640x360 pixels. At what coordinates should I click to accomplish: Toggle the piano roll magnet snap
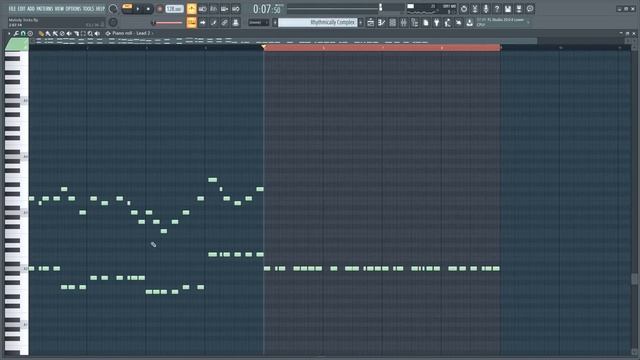coord(23,33)
